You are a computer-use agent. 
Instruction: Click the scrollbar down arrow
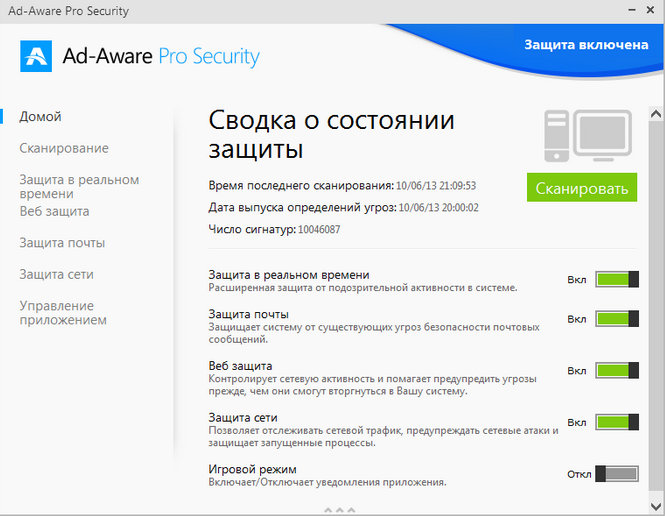[656, 506]
